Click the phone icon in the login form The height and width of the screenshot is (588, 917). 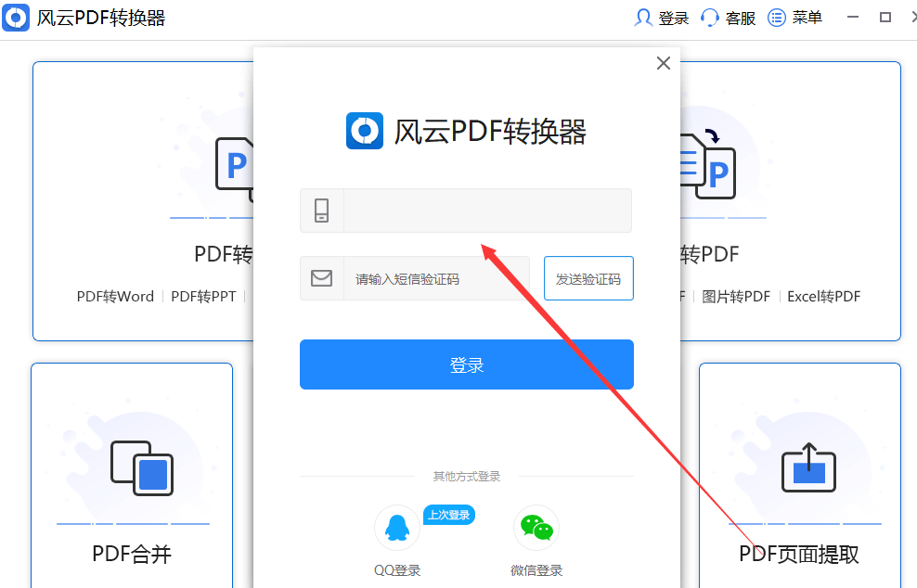[322, 211]
